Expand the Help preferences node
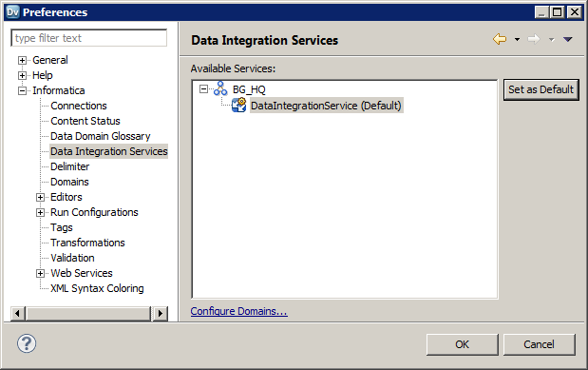 click(22, 75)
